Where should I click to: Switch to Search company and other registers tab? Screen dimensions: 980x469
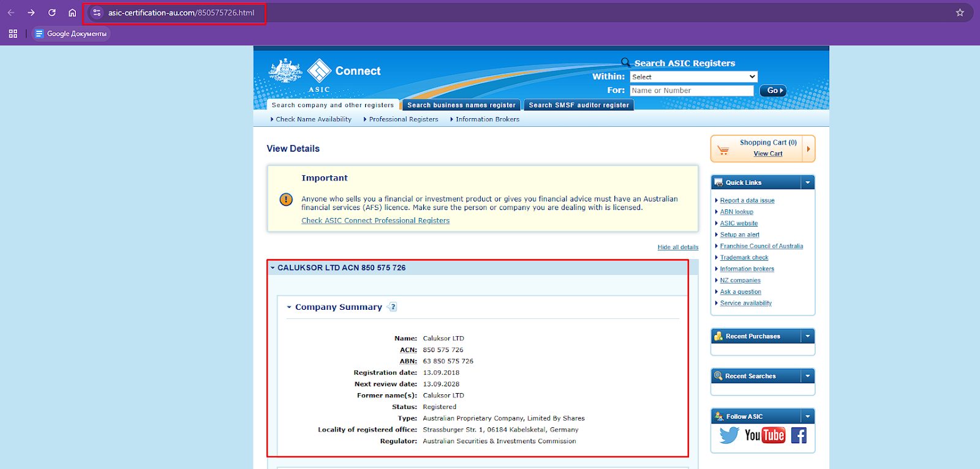pos(333,105)
